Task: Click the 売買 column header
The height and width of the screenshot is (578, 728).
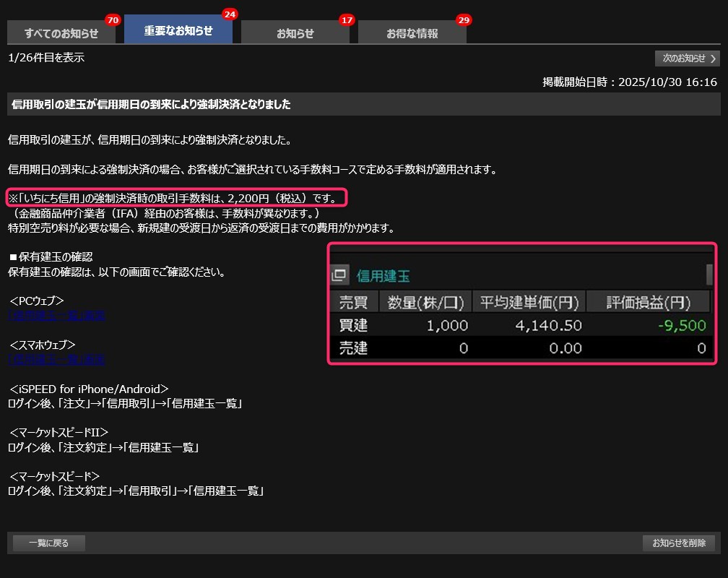Action: [x=353, y=302]
